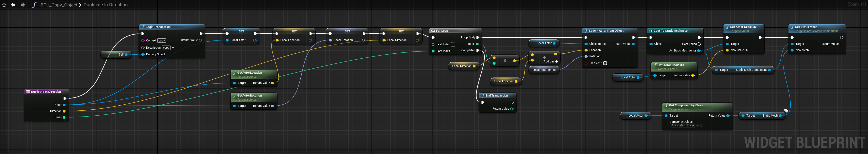Click Set Static Mesh Return Value pin
The width and height of the screenshot is (868, 154).
point(841,44)
